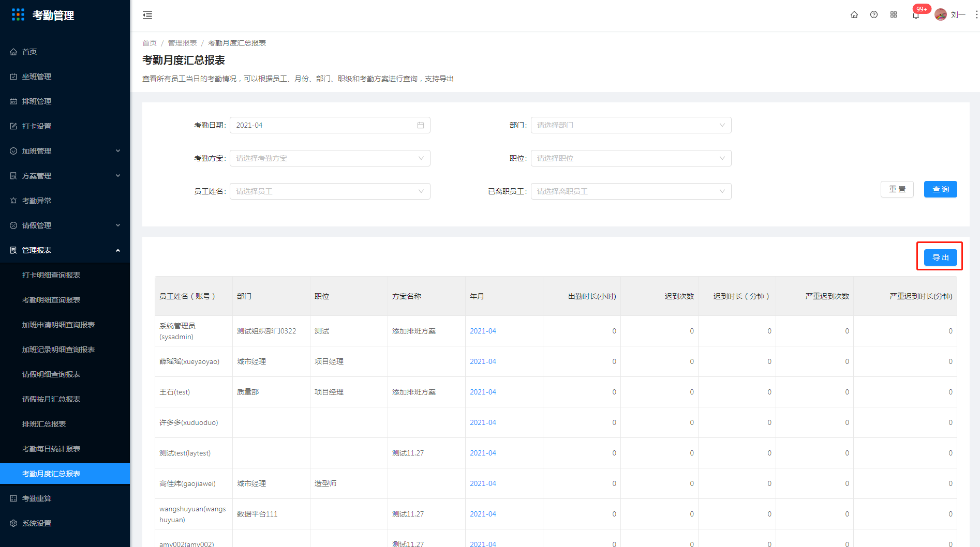The height and width of the screenshot is (547, 980).
Task: Open 2021-04 link in 许多多 row
Action: 483,422
